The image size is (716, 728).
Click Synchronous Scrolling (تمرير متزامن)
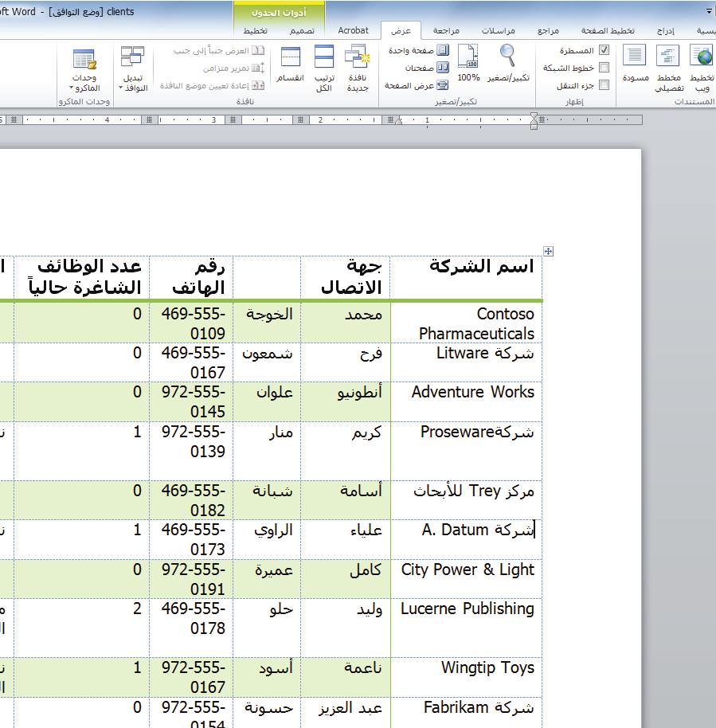click(x=233, y=68)
